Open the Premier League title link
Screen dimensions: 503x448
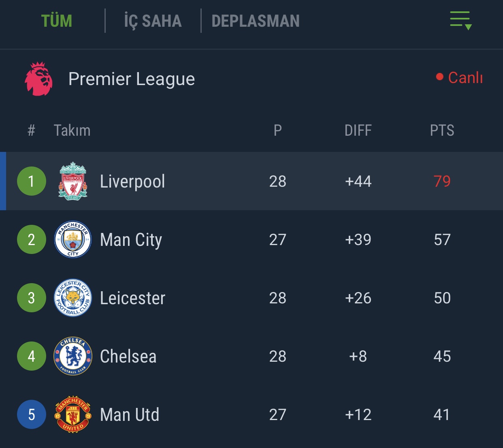(x=132, y=79)
